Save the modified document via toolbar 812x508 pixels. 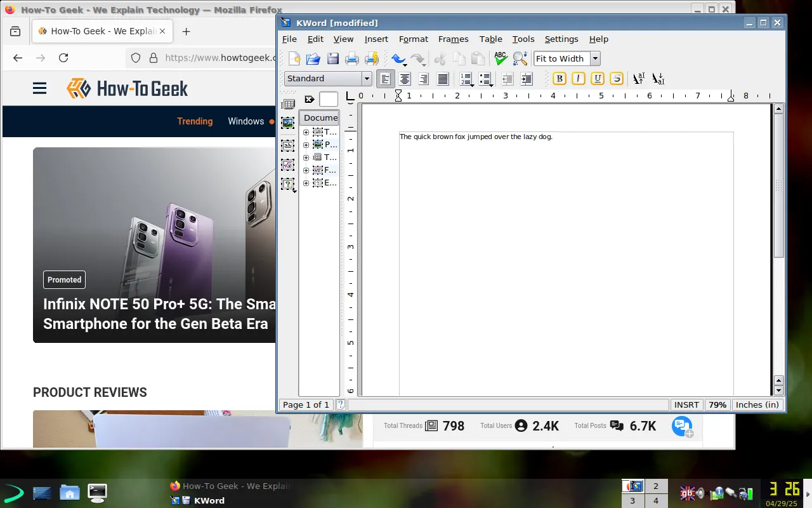point(333,58)
